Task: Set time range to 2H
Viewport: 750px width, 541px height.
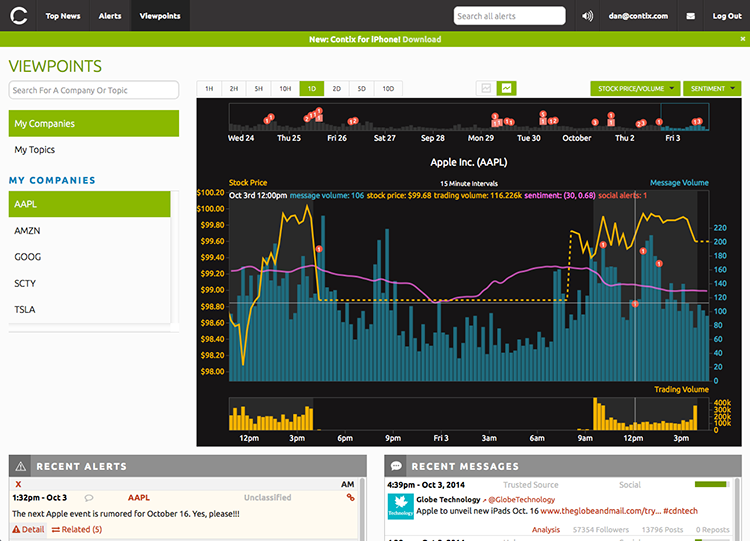Action: [234, 88]
